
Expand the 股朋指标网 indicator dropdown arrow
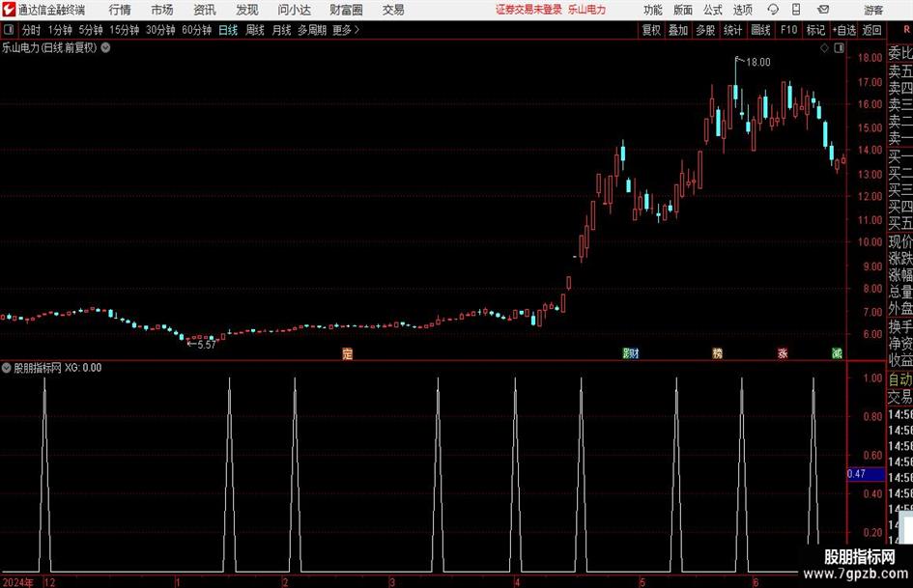point(7,368)
